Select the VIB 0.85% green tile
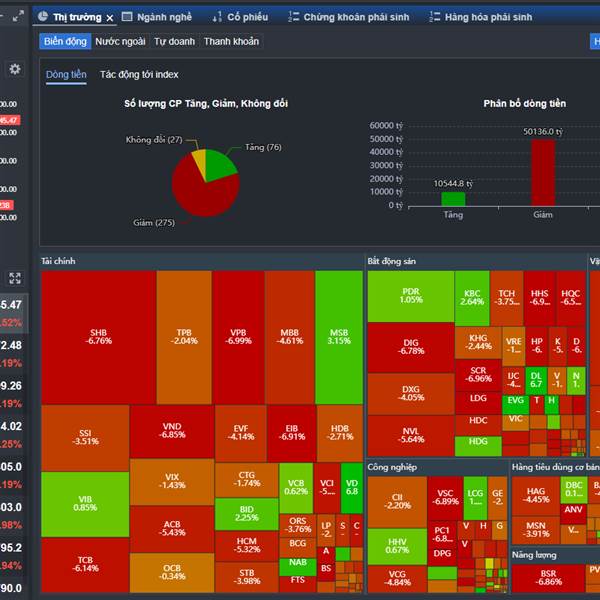The width and height of the screenshot is (600, 600). tap(85, 504)
